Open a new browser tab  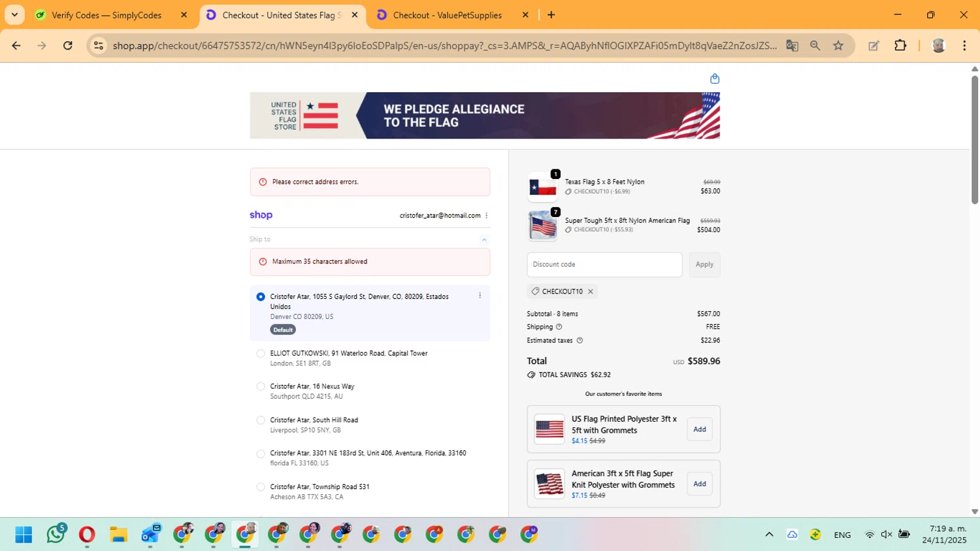tap(551, 15)
